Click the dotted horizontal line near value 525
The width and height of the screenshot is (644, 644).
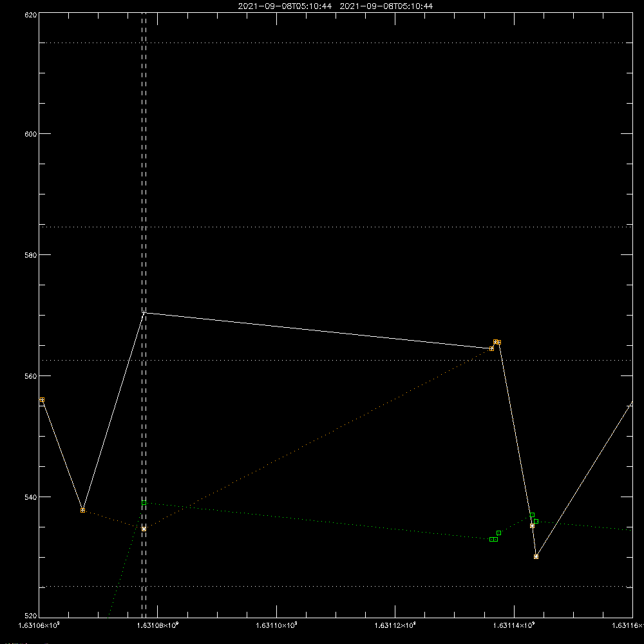point(336,587)
